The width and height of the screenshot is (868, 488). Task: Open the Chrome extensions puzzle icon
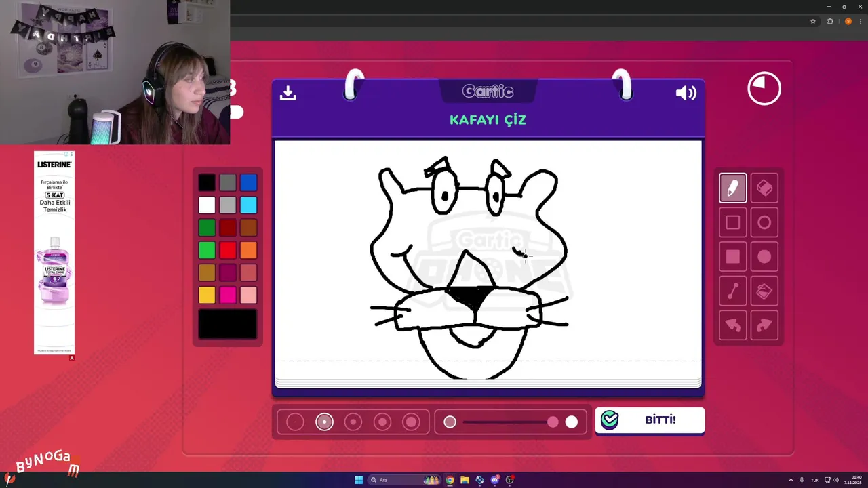(x=830, y=21)
